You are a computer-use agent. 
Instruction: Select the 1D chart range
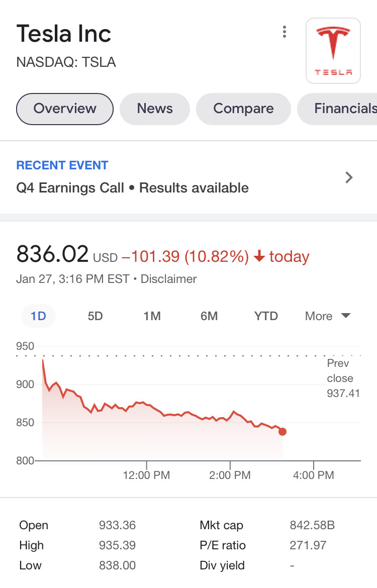pyautogui.click(x=38, y=316)
